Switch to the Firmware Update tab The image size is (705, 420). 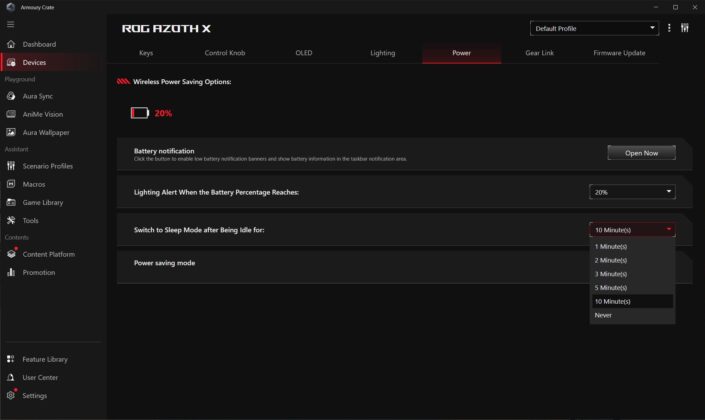point(619,53)
